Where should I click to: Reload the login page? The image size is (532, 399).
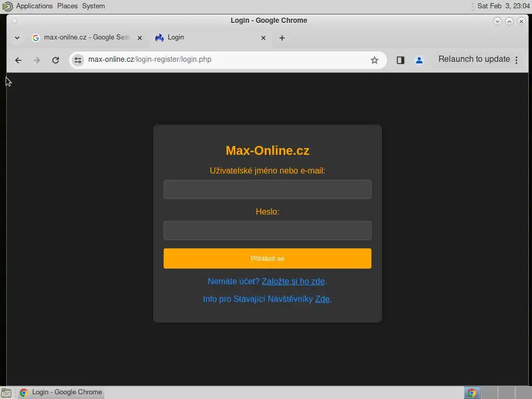click(56, 60)
